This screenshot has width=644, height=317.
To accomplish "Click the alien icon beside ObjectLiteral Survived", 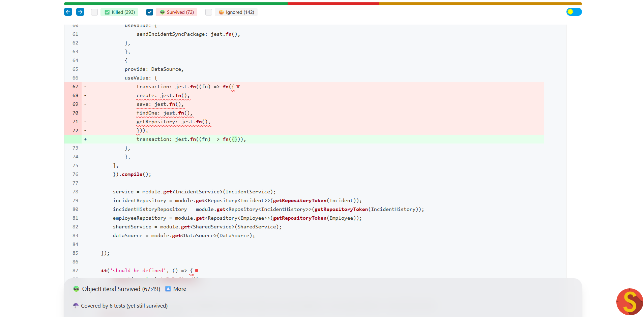I will [x=76, y=289].
